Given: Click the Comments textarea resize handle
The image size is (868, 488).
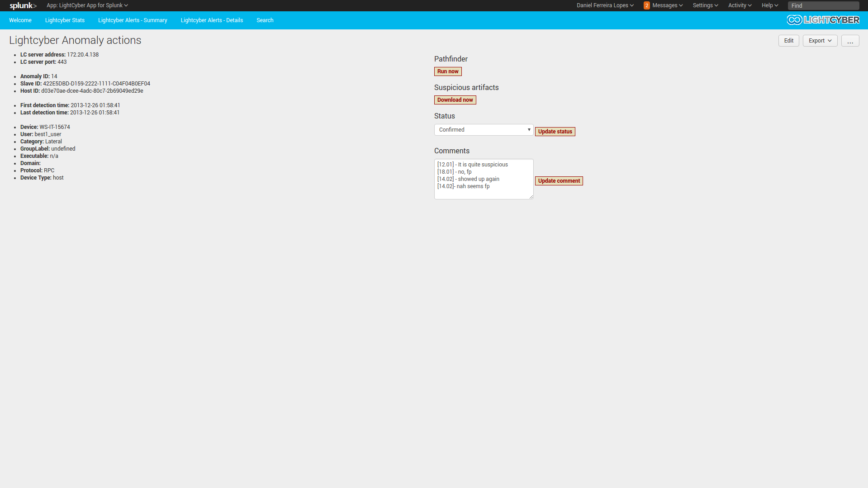Looking at the screenshot, I should (x=531, y=197).
